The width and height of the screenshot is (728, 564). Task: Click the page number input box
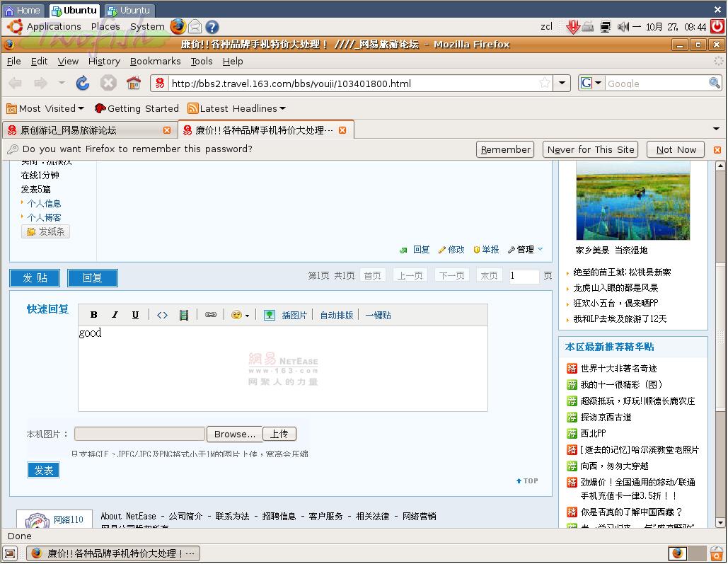[524, 275]
